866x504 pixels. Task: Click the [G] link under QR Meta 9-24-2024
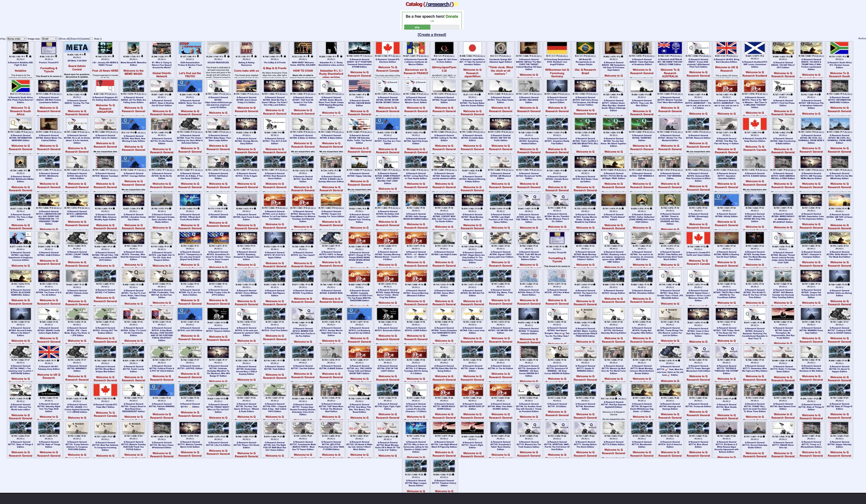77,57
